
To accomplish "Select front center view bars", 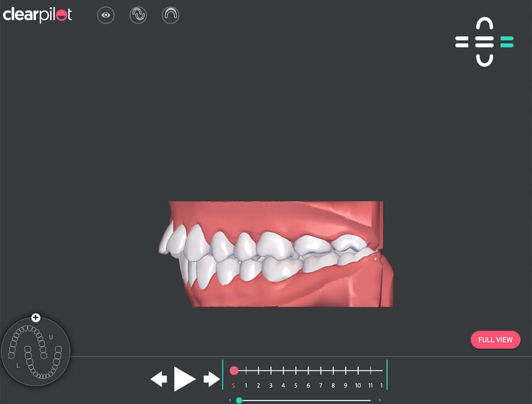I will tap(484, 42).
